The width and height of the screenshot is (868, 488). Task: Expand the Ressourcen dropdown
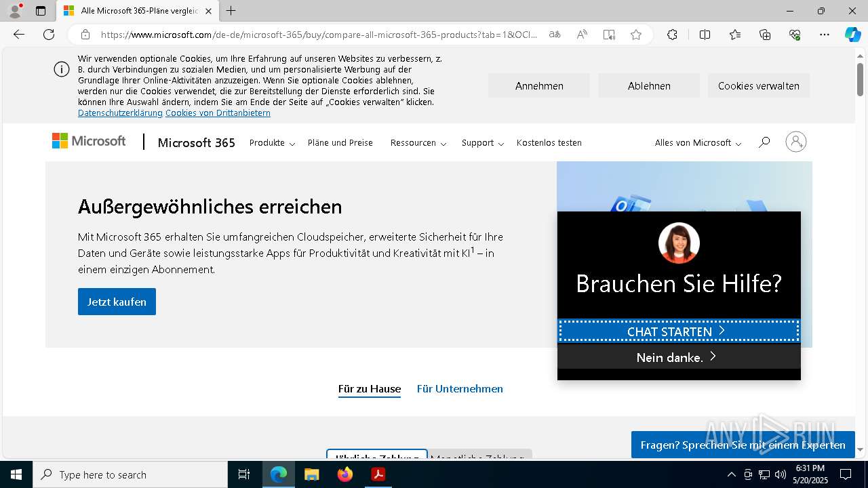[418, 143]
